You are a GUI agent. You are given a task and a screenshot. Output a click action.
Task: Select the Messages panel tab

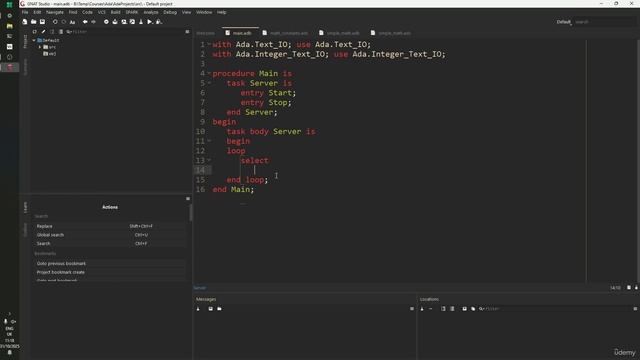point(206,299)
